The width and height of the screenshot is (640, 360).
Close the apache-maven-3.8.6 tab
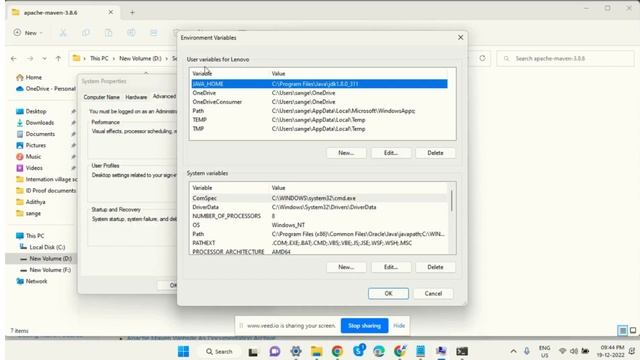(111, 12)
